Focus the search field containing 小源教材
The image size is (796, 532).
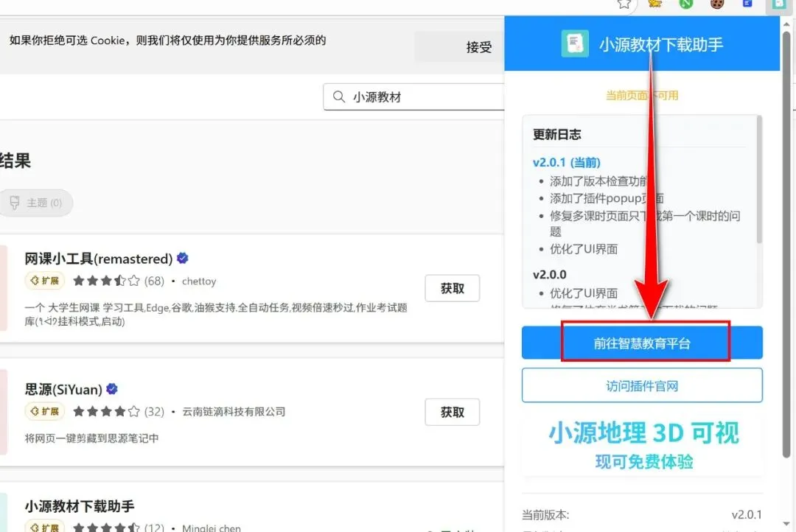coord(413,97)
